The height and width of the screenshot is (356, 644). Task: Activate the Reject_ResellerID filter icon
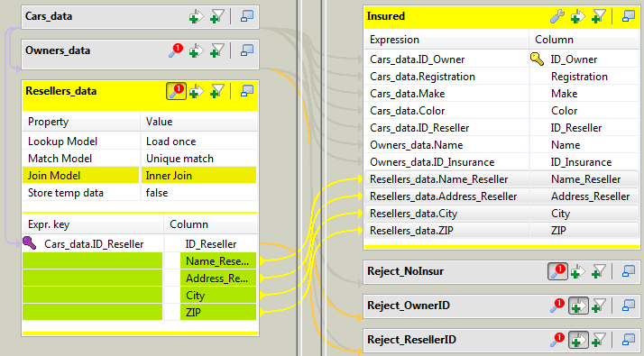pyautogui.click(x=598, y=340)
